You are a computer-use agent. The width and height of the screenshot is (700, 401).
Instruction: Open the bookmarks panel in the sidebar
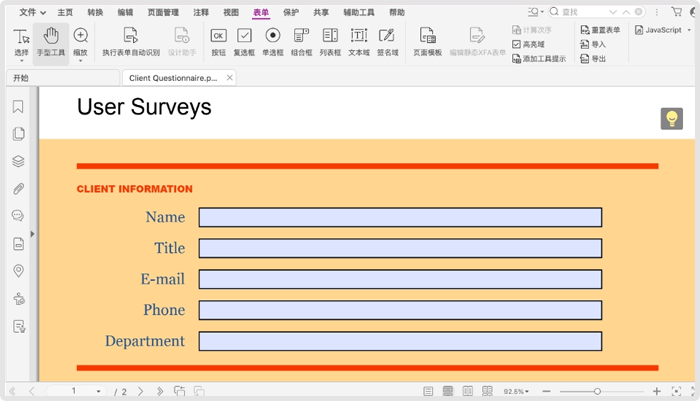click(x=18, y=107)
